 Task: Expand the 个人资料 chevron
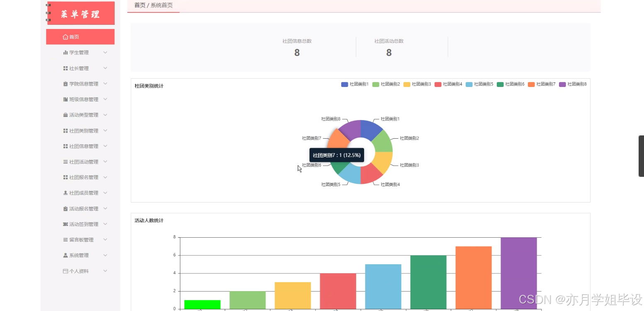(105, 271)
